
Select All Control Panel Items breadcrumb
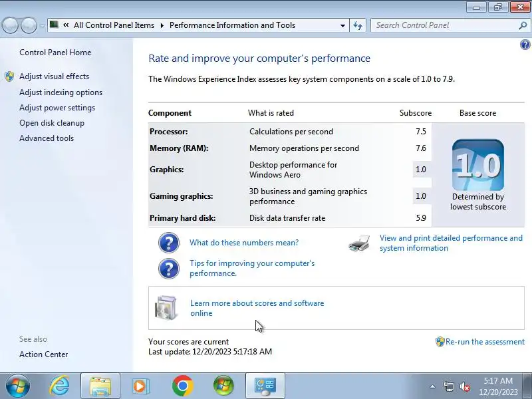tap(114, 25)
